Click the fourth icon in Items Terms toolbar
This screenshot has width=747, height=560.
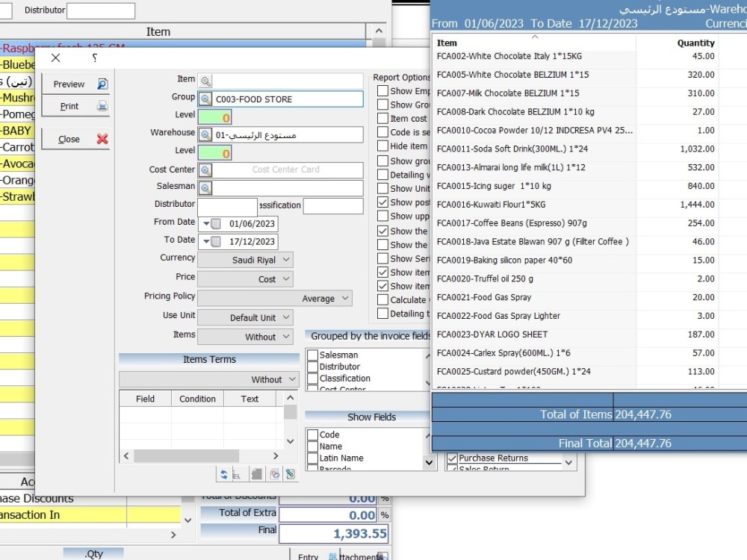pos(274,474)
